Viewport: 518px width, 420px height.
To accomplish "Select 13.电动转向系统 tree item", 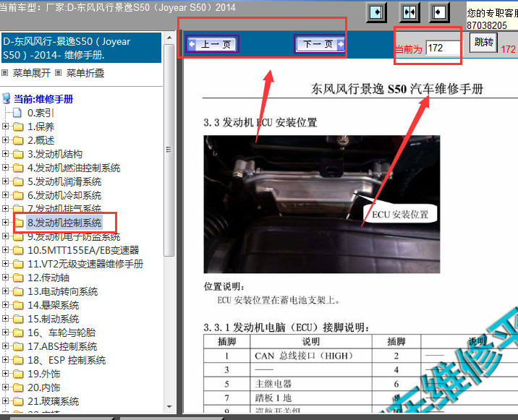I will (x=62, y=291).
